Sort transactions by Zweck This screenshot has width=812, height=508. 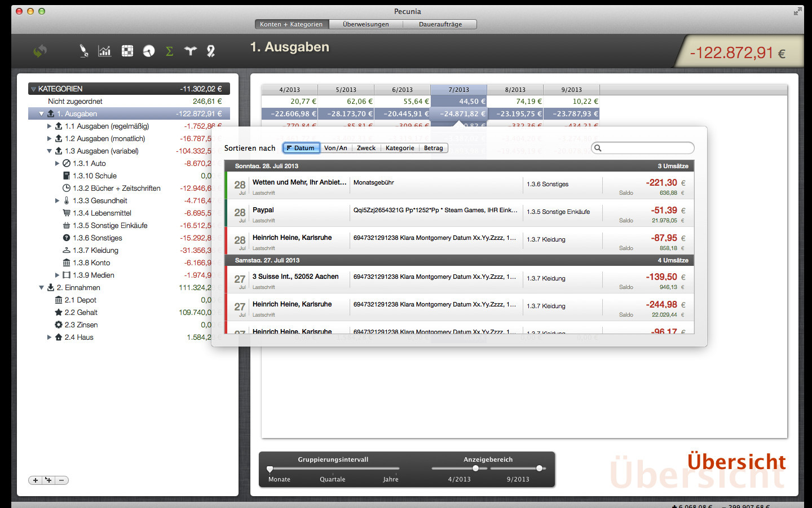(x=366, y=148)
